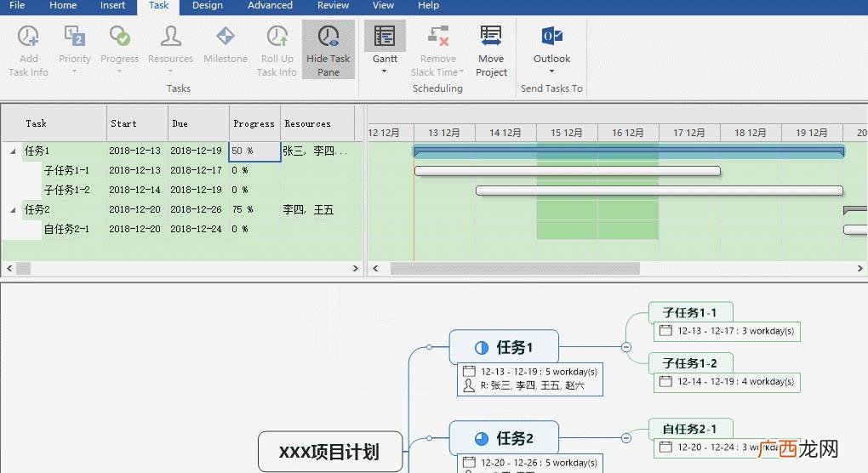Viewport: 868px width, 473px height.
Task: Select the 50 % progress cell
Action: (x=254, y=151)
